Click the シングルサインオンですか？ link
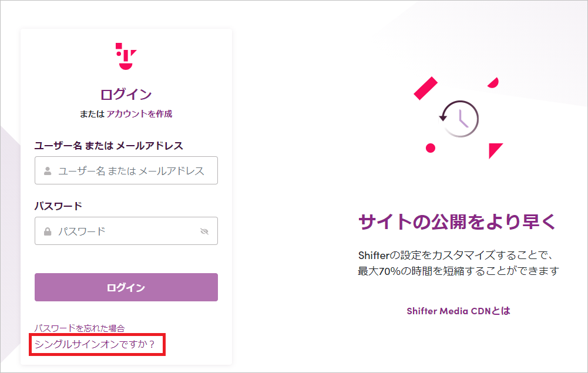Image resolution: width=588 pixels, height=373 pixels. 95,344
